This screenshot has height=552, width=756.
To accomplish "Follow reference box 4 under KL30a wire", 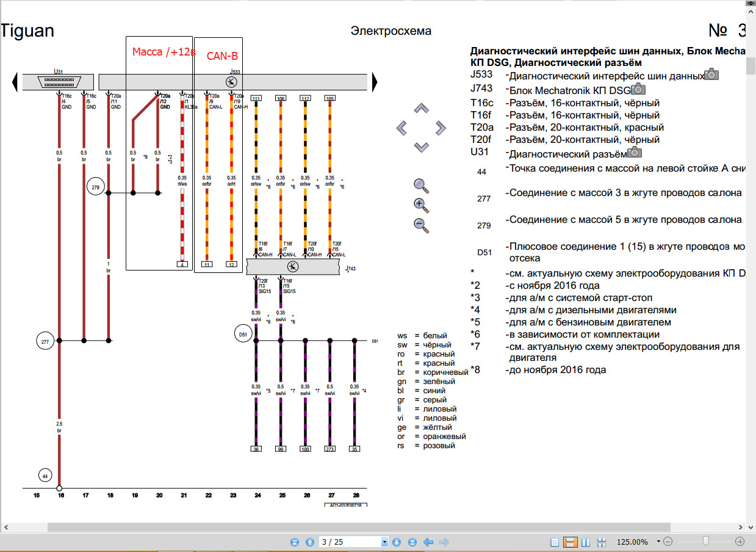I will coord(182,264).
